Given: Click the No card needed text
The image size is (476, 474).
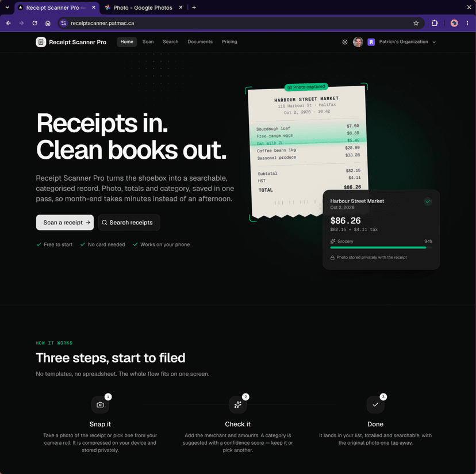Looking at the screenshot, I should [106, 244].
